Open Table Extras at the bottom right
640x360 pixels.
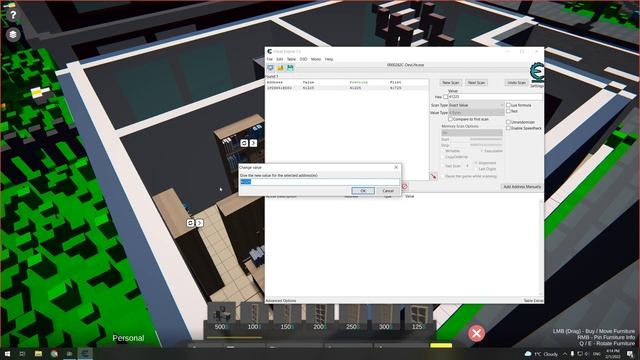pos(533,301)
